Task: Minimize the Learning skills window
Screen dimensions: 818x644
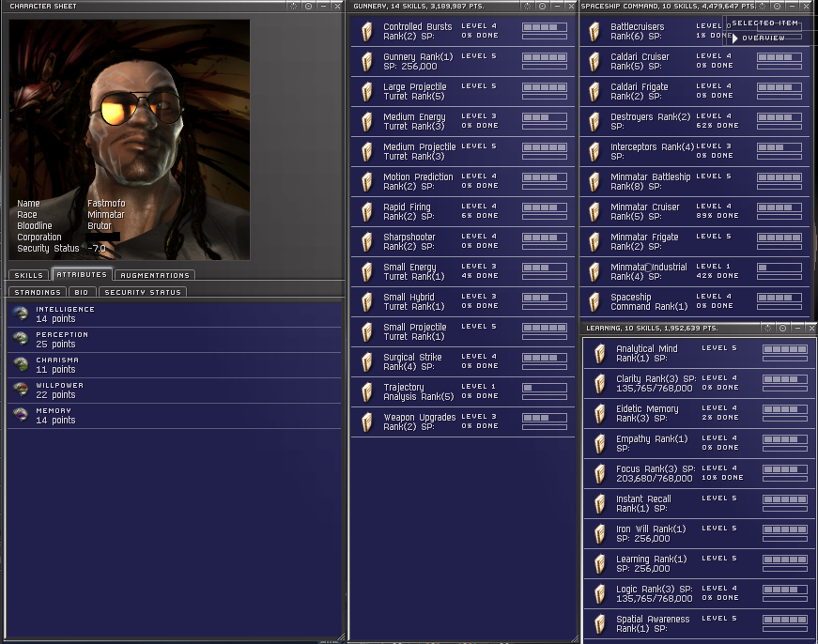Action: click(x=797, y=328)
